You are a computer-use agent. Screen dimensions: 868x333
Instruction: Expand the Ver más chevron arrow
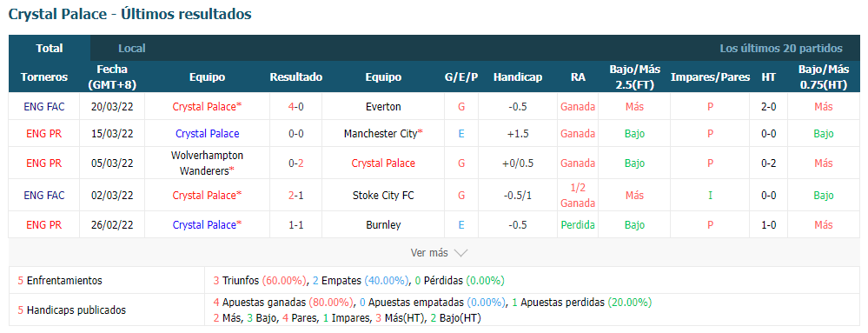tap(461, 253)
